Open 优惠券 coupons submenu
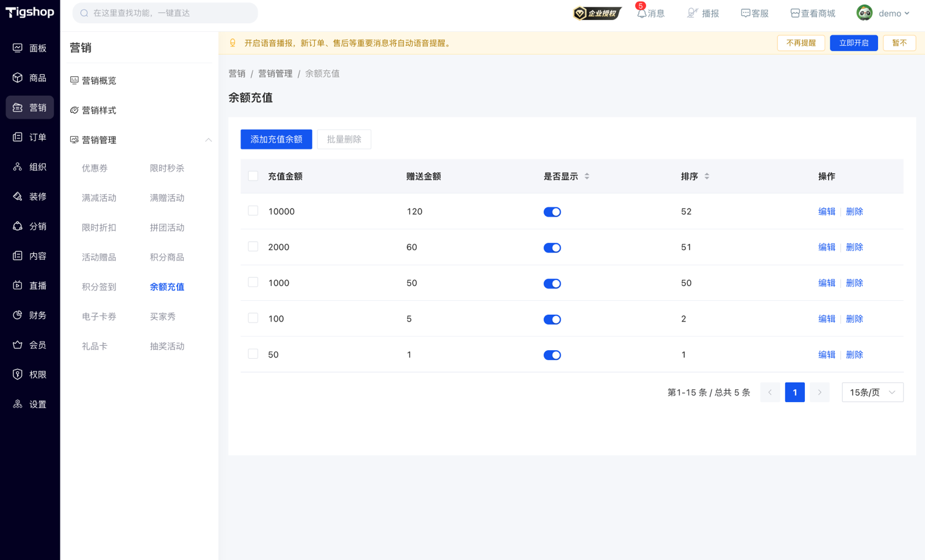This screenshot has width=925, height=560. point(95,168)
